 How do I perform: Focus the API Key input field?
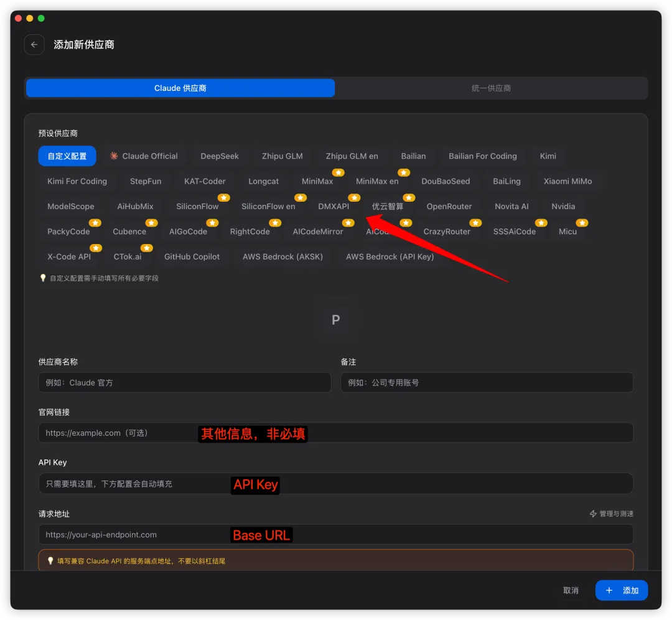tap(335, 484)
